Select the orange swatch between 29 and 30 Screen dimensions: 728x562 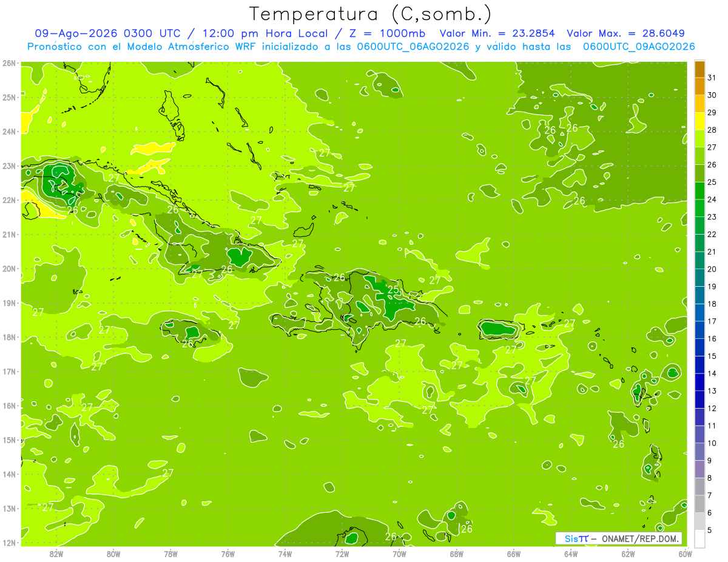click(x=699, y=104)
